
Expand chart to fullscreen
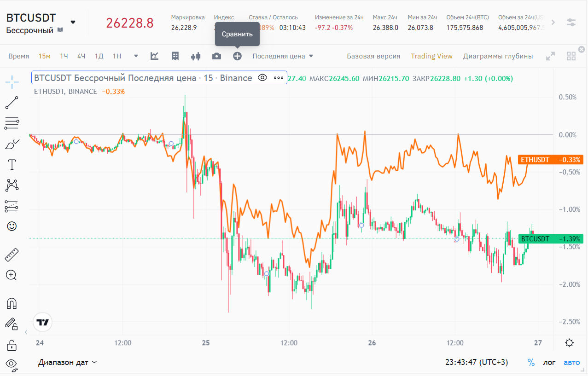(x=550, y=56)
